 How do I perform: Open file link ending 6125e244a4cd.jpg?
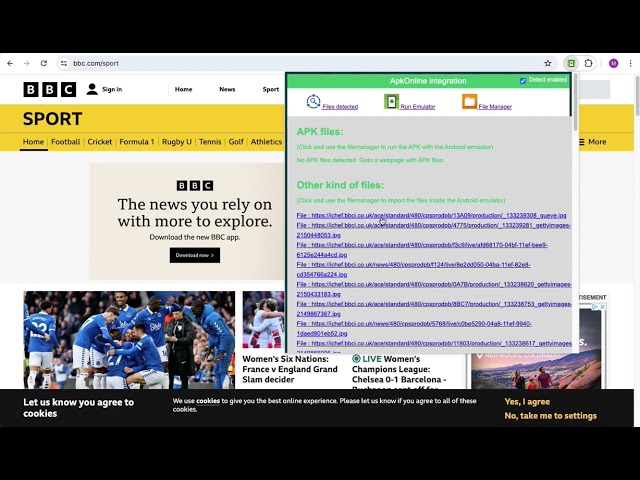click(422, 250)
